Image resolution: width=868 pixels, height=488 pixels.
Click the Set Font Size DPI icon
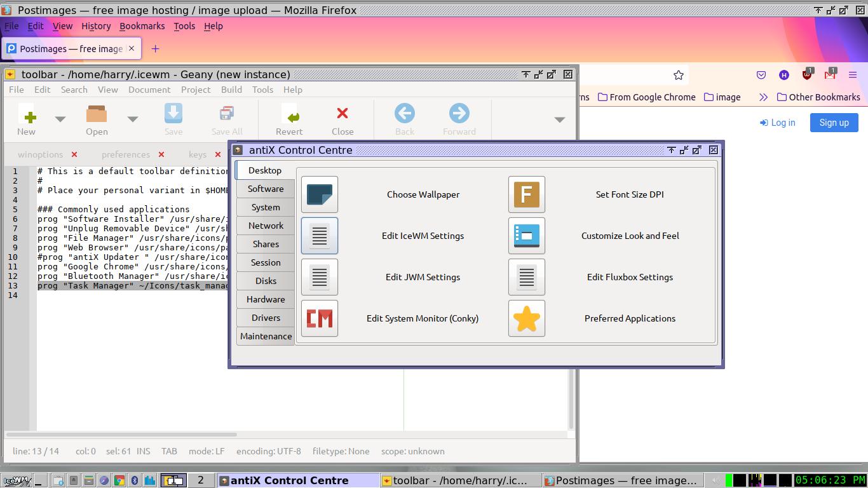point(527,194)
